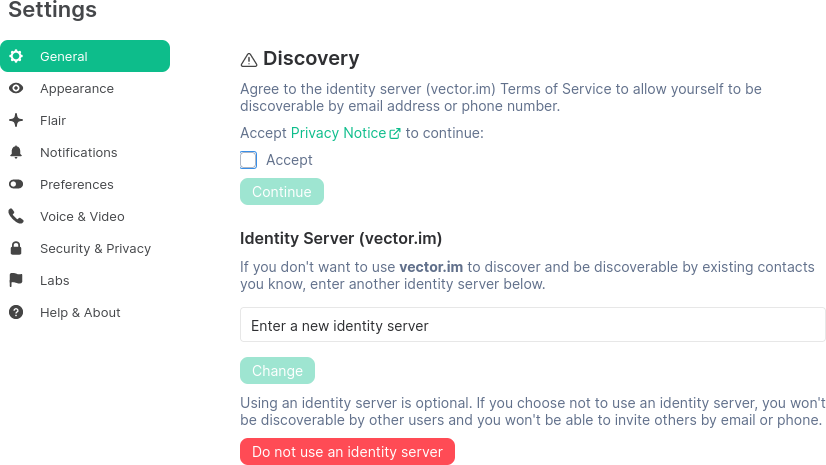Click the Security & Privacy lock icon
Screen dimensions: 826x465
[16, 248]
